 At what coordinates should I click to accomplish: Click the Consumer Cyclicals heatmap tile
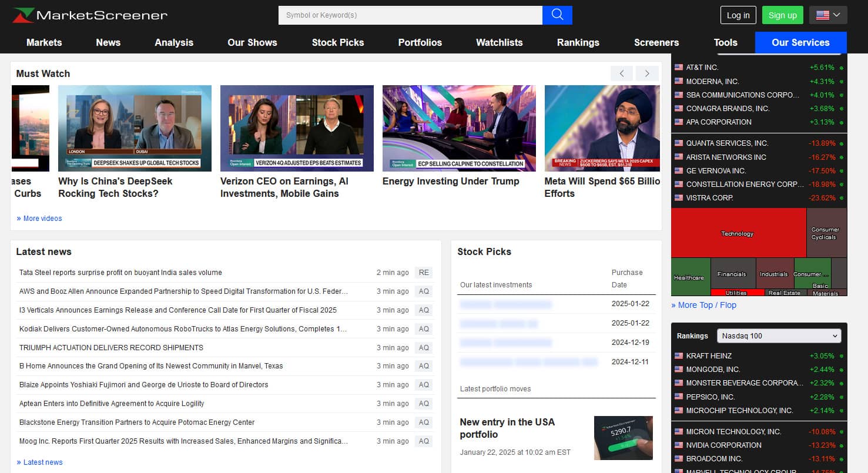point(826,233)
